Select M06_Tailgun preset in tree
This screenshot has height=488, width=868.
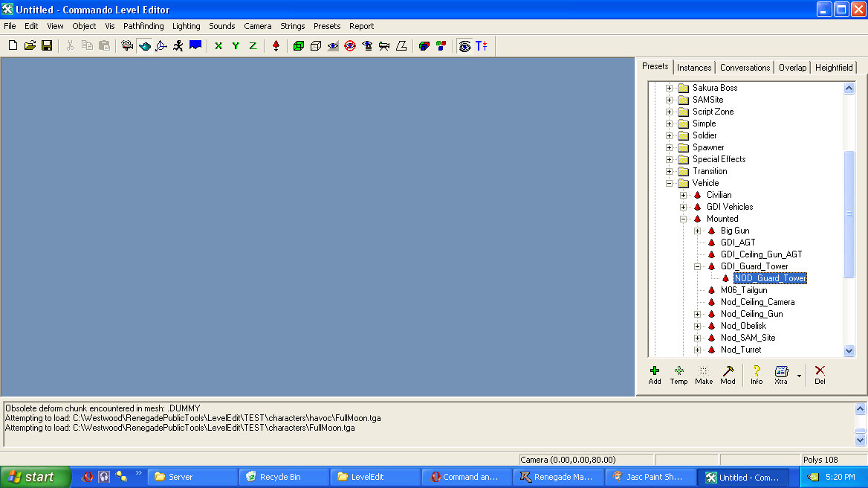[743, 290]
